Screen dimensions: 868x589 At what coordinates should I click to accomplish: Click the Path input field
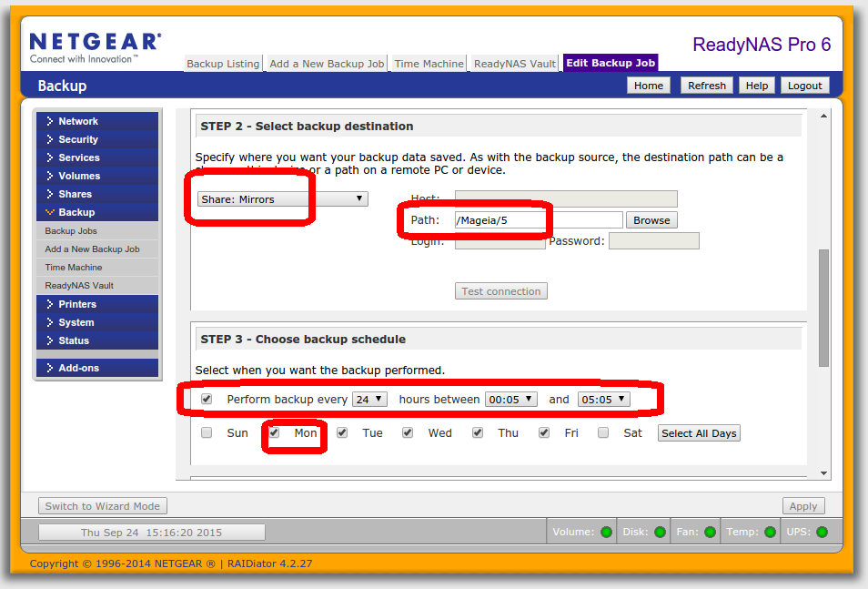pyautogui.click(x=539, y=220)
